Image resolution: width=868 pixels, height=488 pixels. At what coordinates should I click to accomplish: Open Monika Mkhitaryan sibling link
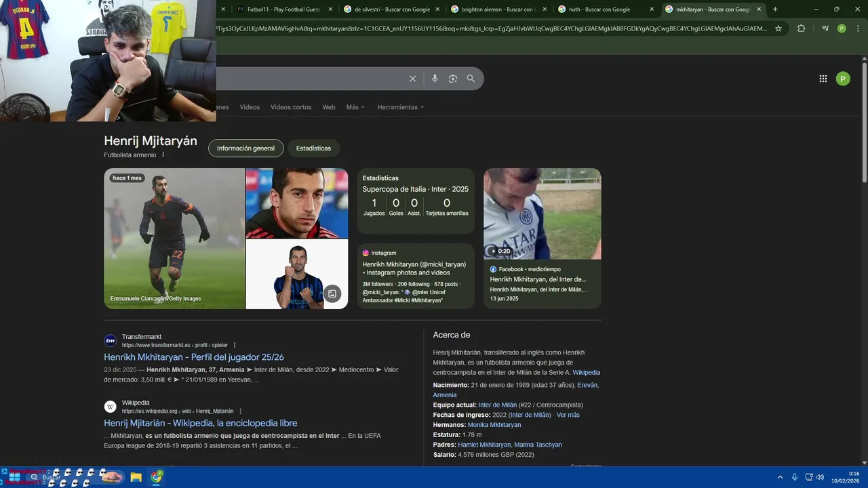[x=494, y=425]
